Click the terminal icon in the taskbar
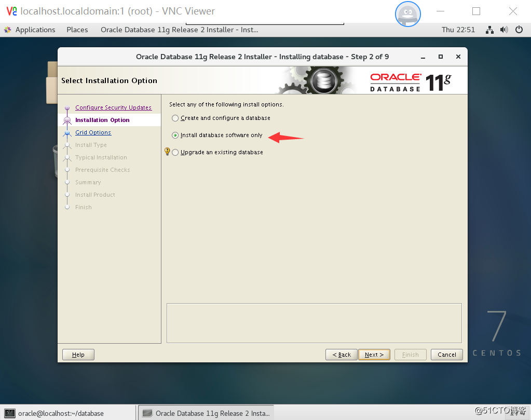 pos(10,413)
